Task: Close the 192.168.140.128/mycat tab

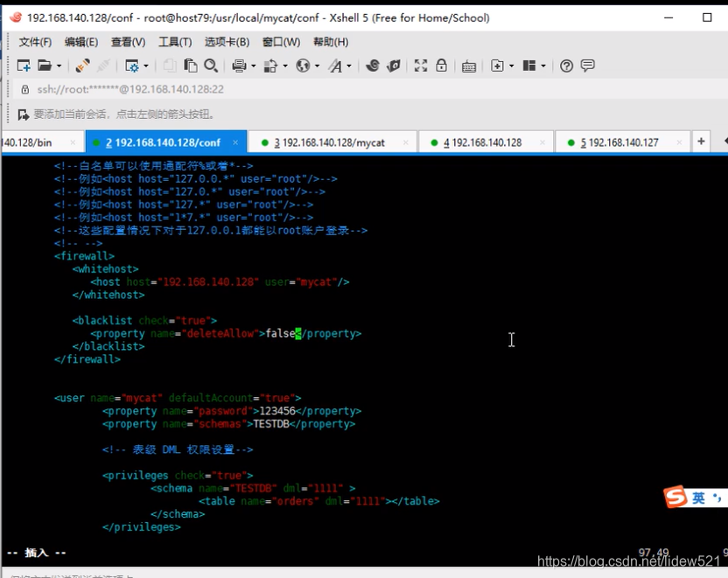Action: [x=406, y=143]
